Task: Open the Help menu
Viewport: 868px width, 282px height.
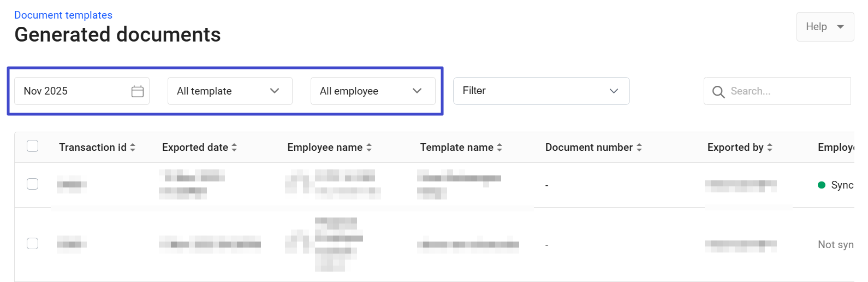Action: pyautogui.click(x=824, y=27)
